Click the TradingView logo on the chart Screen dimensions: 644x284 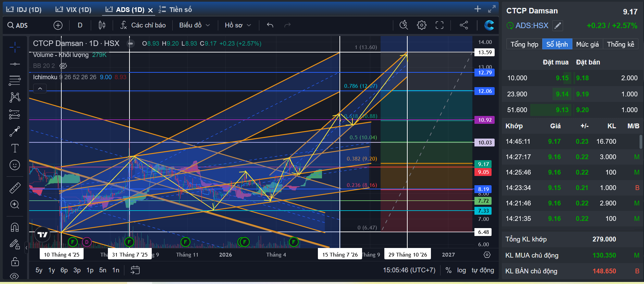coord(42,235)
